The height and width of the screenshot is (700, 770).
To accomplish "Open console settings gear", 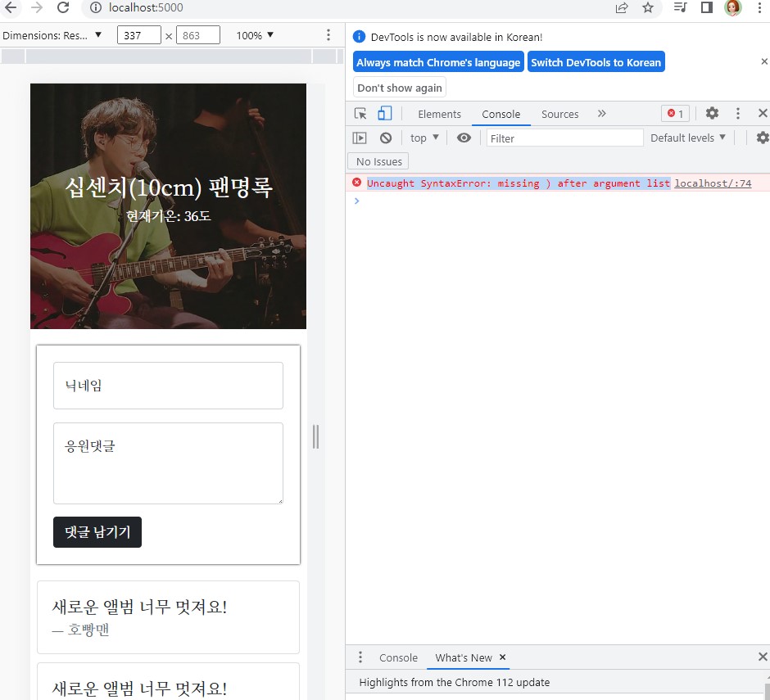I will click(763, 138).
